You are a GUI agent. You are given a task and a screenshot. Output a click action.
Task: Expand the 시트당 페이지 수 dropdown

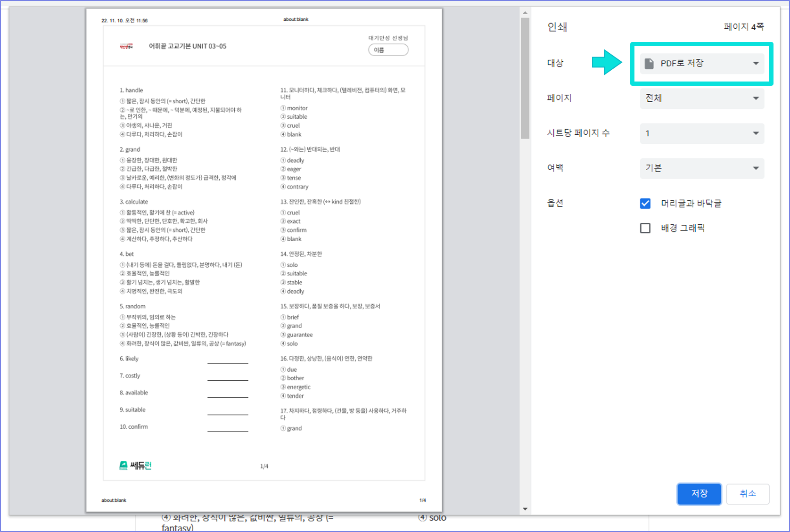click(701, 133)
